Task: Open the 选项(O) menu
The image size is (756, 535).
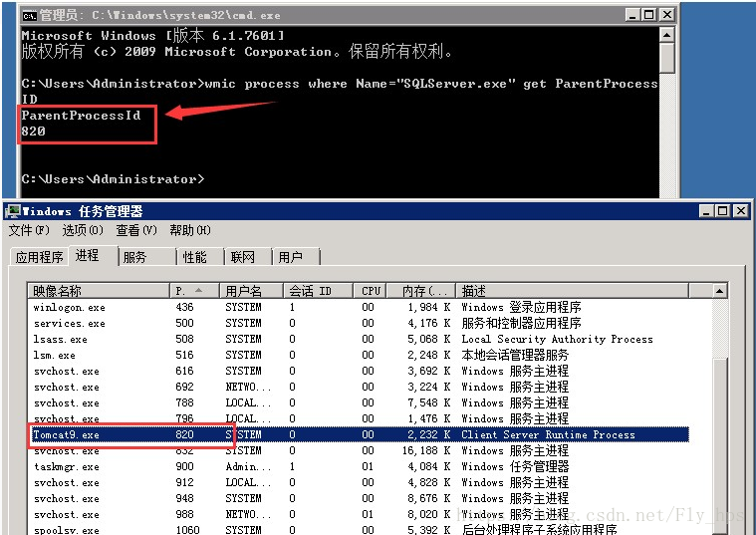Action: click(83, 230)
